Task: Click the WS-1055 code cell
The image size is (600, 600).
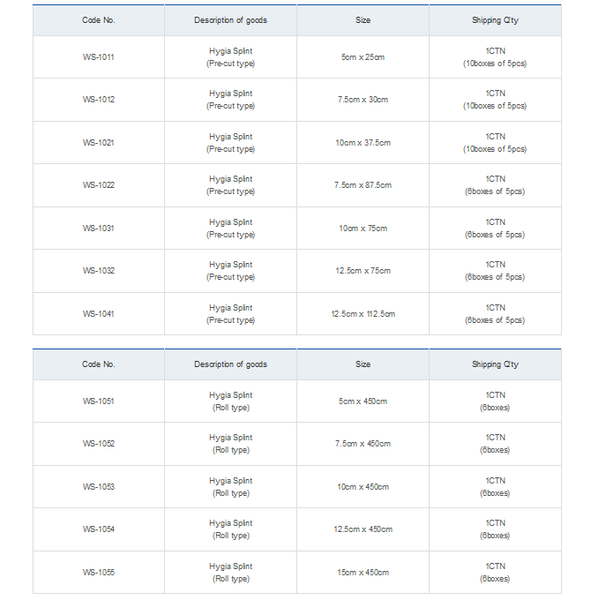Action: click(x=99, y=572)
